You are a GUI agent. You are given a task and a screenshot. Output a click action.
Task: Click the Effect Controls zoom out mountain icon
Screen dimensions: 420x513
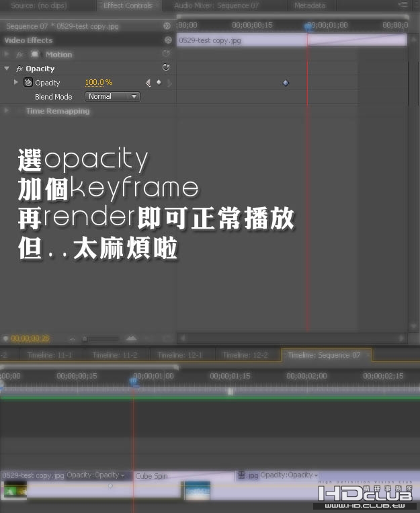(x=73, y=339)
